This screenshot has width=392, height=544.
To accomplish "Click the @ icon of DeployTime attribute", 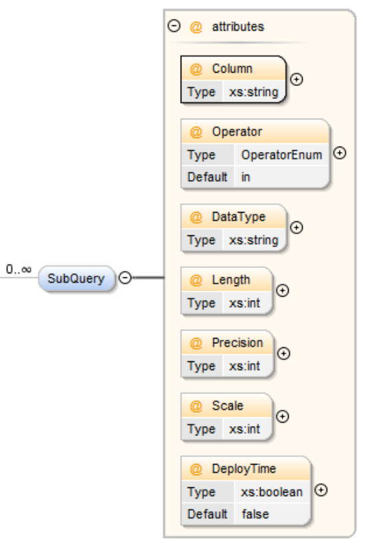I will [x=196, y=469].
